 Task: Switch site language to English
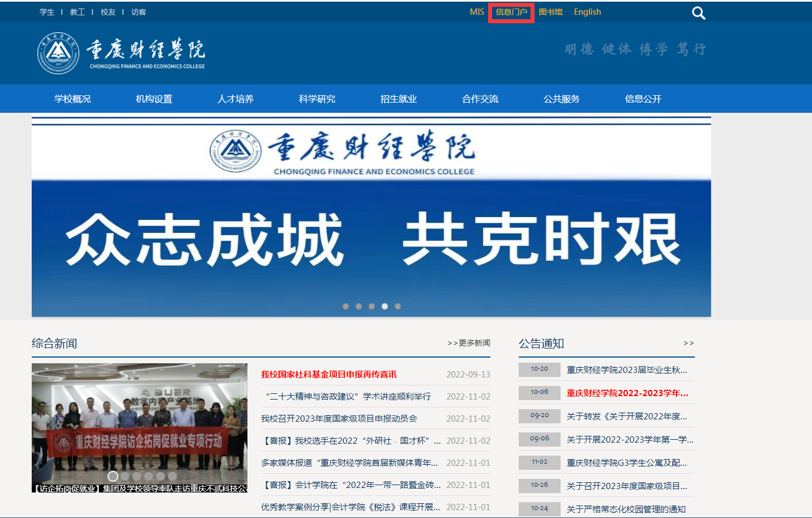pyautogui.click(x=587, y=12)
